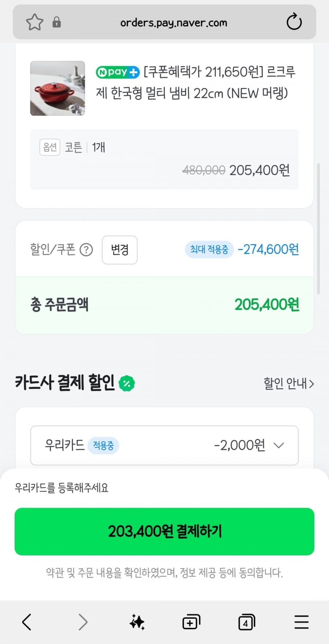Open 할인 안내 discount guide link

click(288, 383)
